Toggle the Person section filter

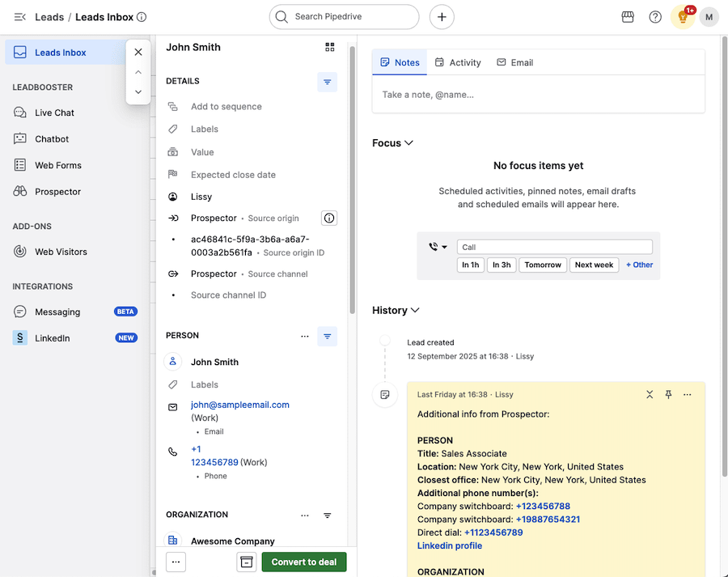point(328,336)
